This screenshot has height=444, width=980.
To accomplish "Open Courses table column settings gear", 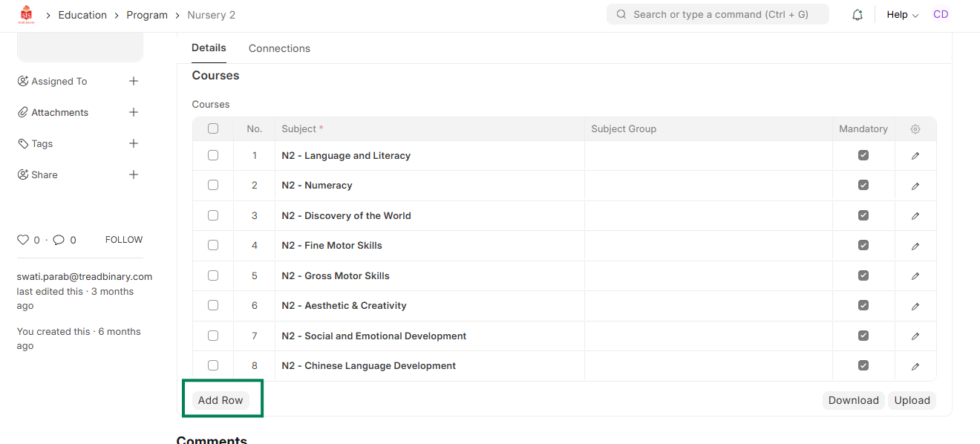I will click(x=915, y=129).
